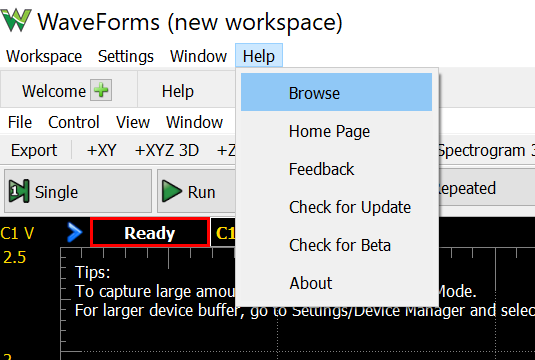
Task: Choose Home Page in Help menu
Action: (336, 131)
